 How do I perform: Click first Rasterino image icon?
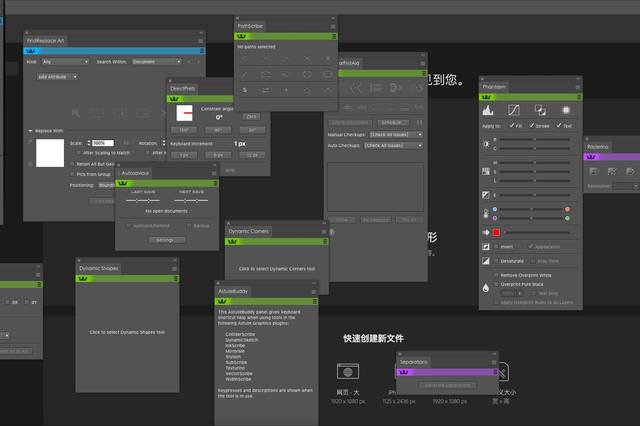594,171
